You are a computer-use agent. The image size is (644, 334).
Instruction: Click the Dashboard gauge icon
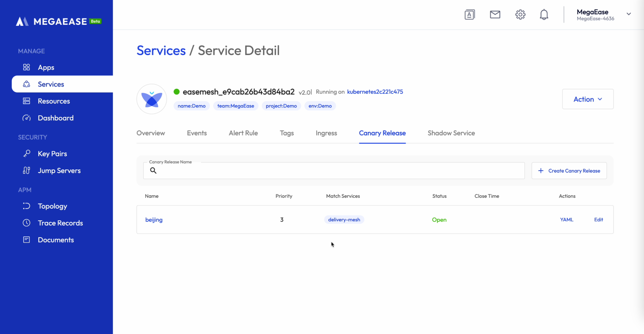[26, 118]
